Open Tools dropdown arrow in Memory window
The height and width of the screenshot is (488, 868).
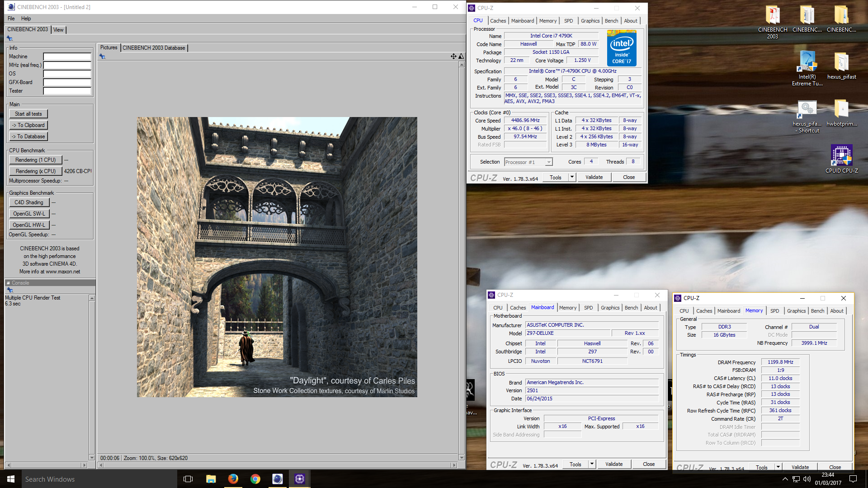tap(778, 467)
